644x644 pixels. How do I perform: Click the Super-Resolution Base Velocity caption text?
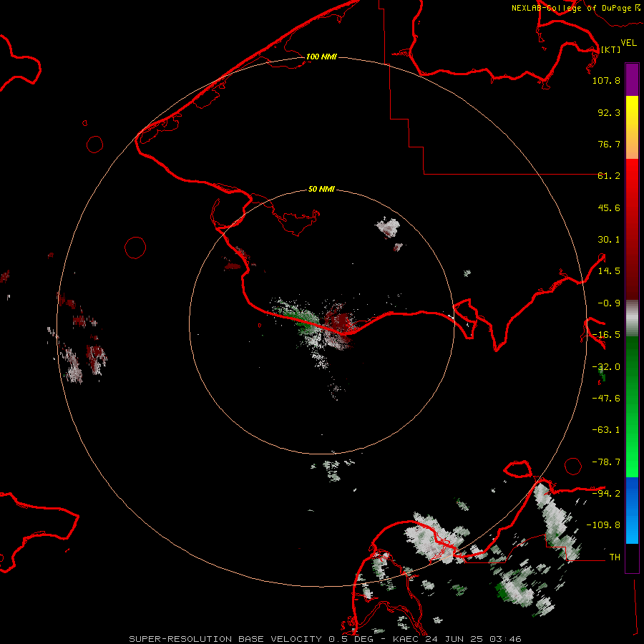324,639
